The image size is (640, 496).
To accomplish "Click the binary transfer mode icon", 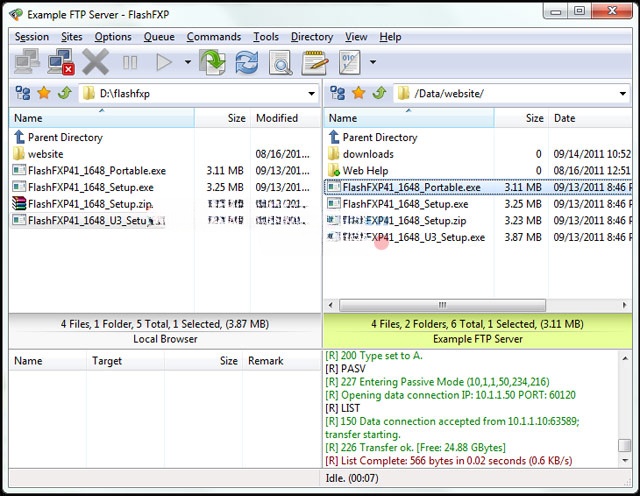I will pyautogui.click(x=349, y=62).
